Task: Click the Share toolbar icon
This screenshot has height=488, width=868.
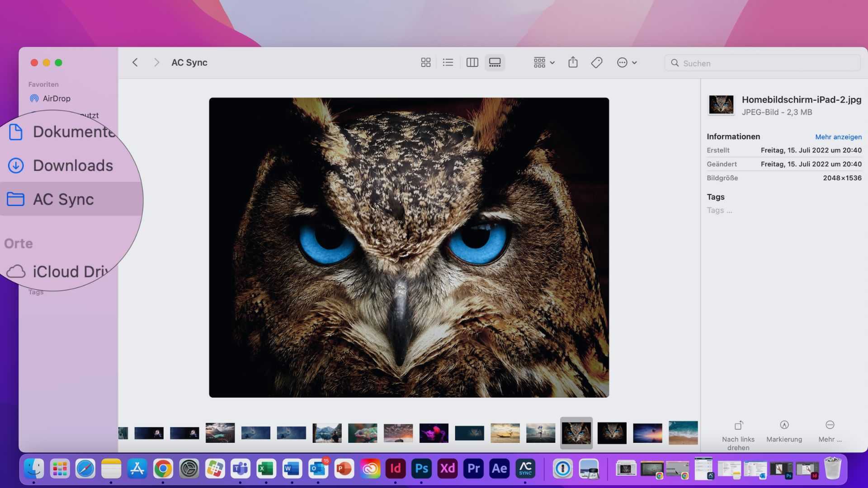Action: pyautogui.click(x=573, y=62)
